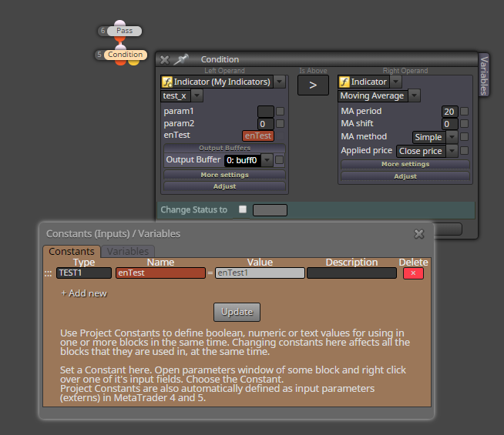Viewport: 504px width, 435px height.
Task: Click the yellow output connector under Condition node
Action: point(134,62)
